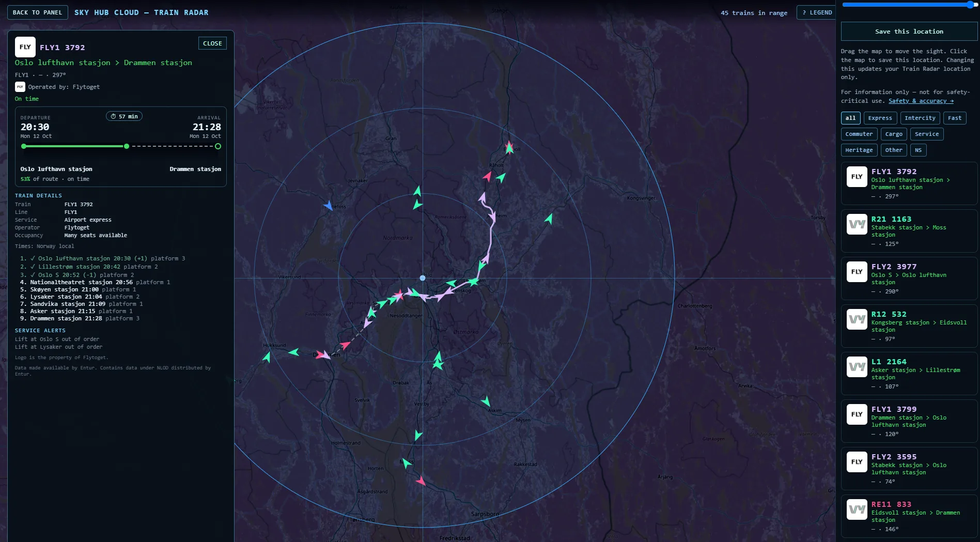Click the clock icon in 57 min badge
Screen dimensions: 980x542
click(x=113, y=116)
